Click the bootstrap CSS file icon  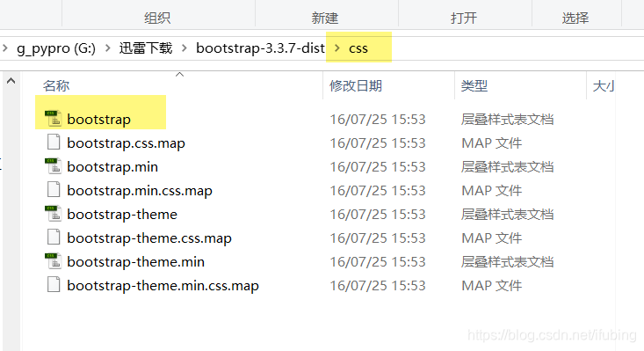[x=53, y=119]
